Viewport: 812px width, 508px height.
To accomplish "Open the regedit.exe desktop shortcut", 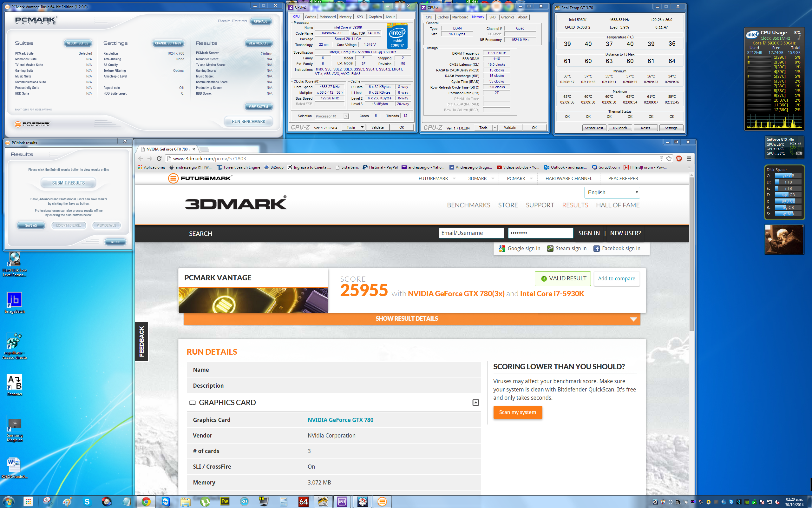I will [14, 346].
